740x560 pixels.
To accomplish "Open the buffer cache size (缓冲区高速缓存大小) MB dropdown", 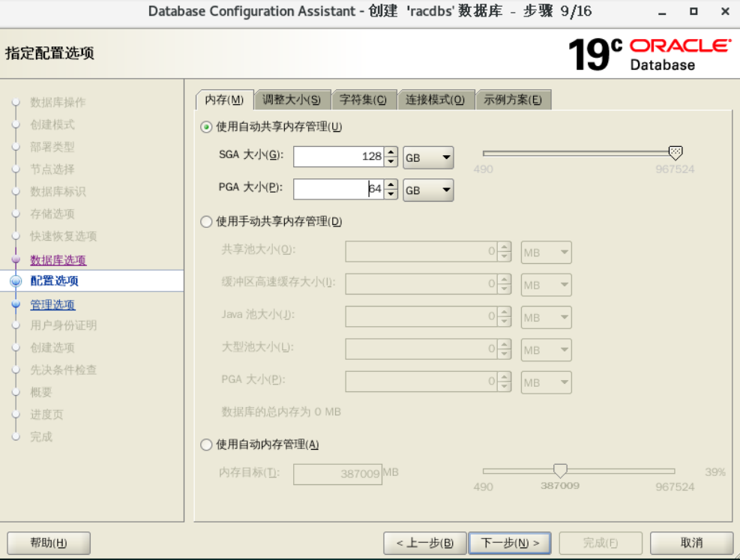I will pos(546,285).
